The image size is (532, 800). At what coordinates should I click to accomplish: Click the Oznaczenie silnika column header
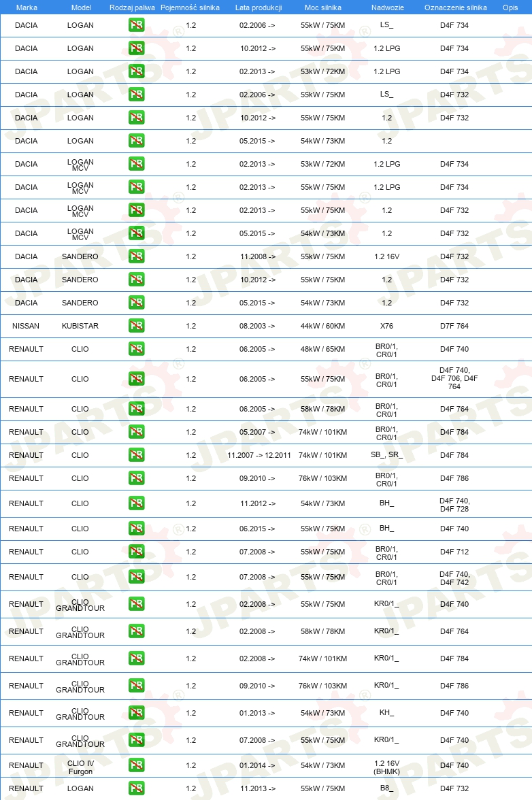click(456, 7)
